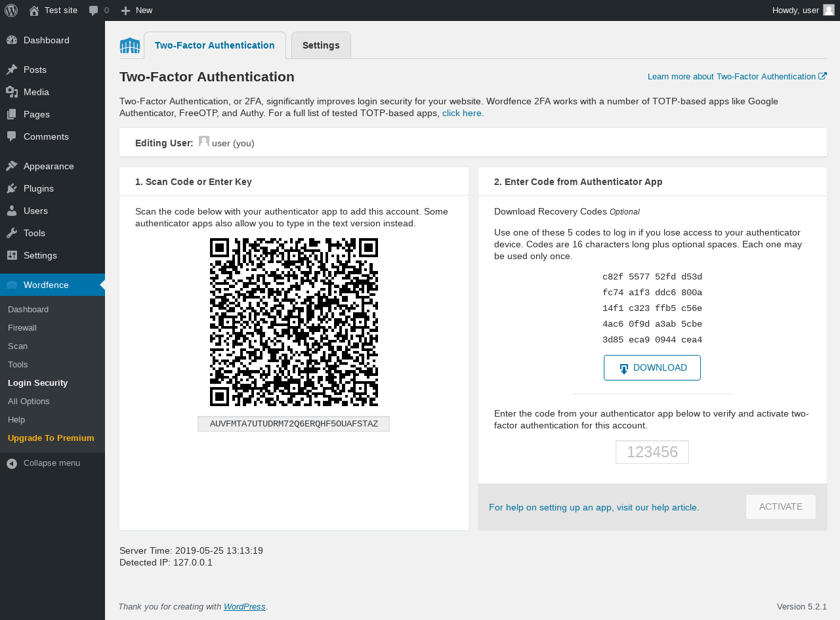Select recovery code 4ac6 0f9d a3ab 5cbe
The width and height of the screenshot is (840, 620).
(x=652, y=324)
